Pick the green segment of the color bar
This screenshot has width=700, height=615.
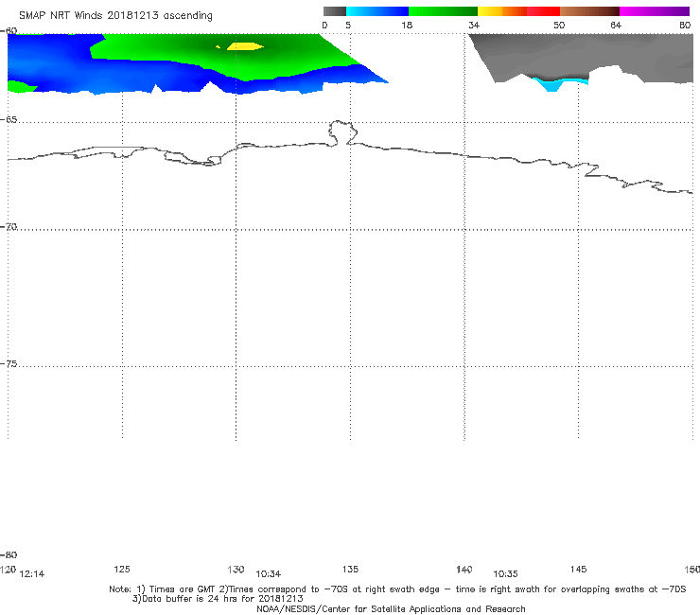click(443, 11)
